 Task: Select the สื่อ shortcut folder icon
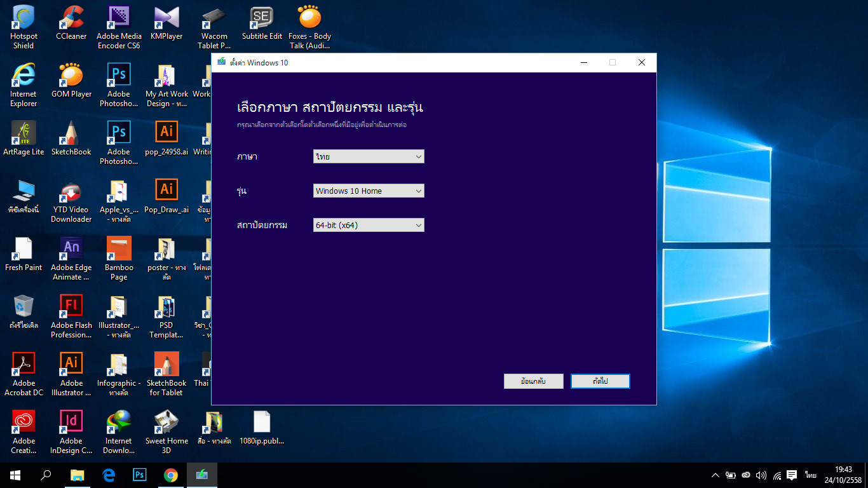[x=214, y=428]
